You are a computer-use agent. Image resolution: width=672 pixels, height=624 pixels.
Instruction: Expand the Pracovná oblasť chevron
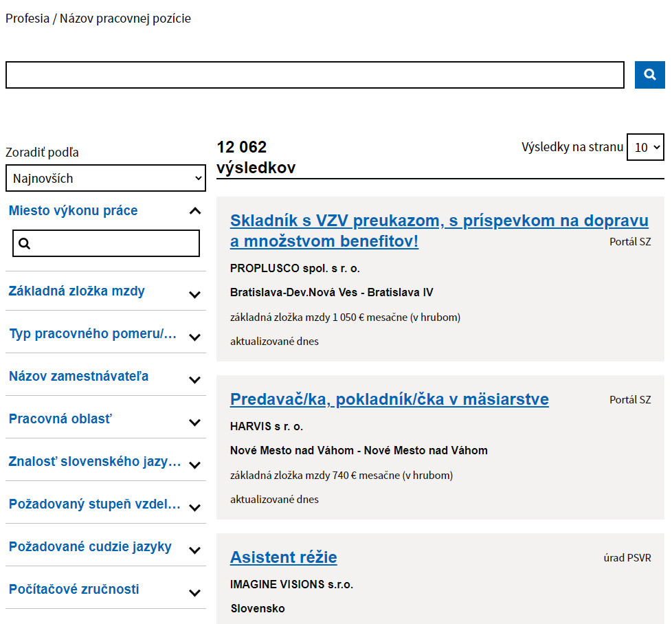coord(195,422)
